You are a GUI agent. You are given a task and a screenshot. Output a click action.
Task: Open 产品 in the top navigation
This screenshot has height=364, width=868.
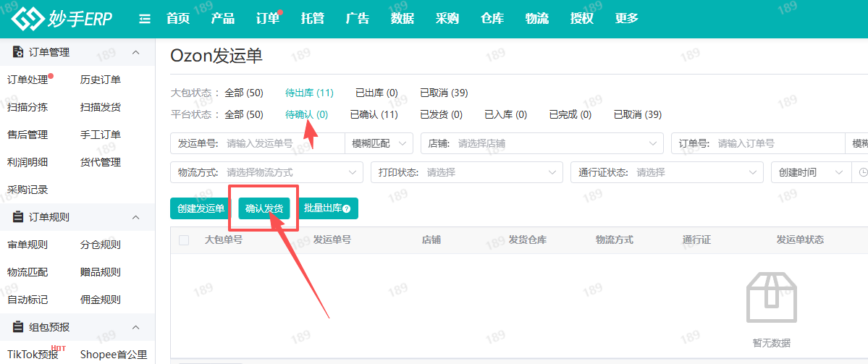(x=222, y=18)
